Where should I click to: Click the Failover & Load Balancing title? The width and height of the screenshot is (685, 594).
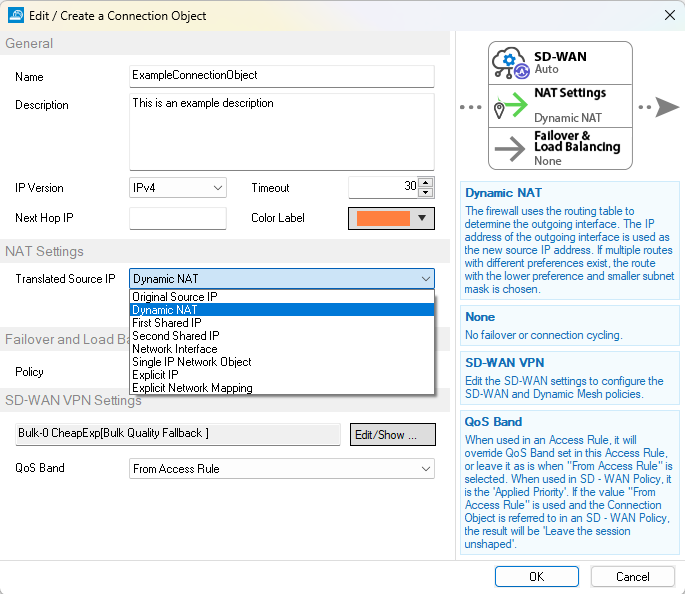click(x=577, y=141)
